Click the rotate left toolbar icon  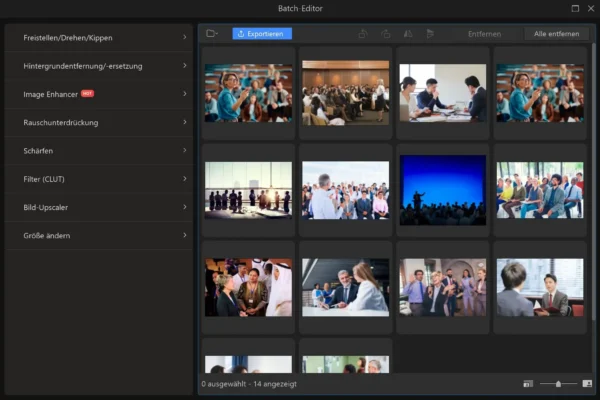pyautogui.click(x=362, y=34)
